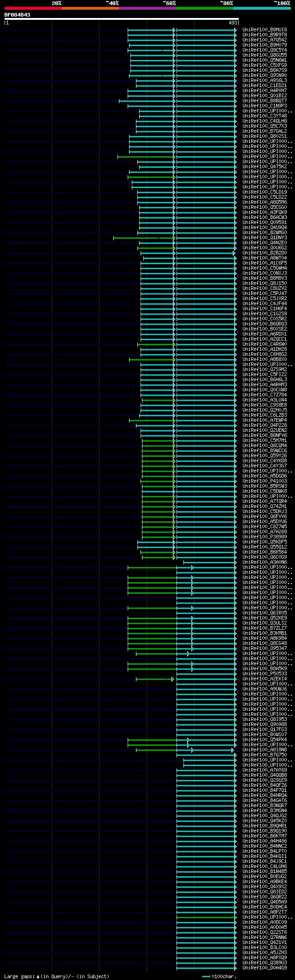
Task: Click the cyan ~100% identity legend segment
Action: [x=262, y=8]
